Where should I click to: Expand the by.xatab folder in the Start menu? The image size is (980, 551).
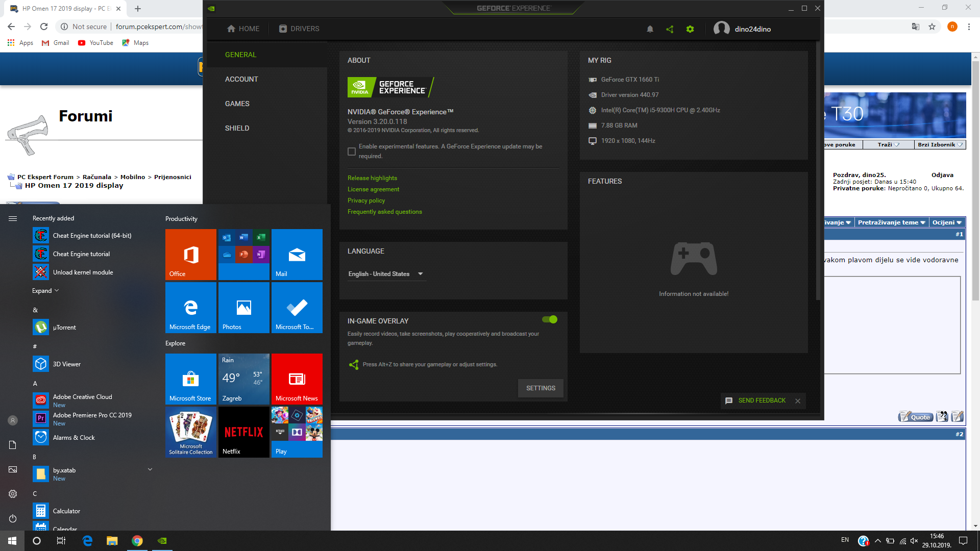coord(150,469)
